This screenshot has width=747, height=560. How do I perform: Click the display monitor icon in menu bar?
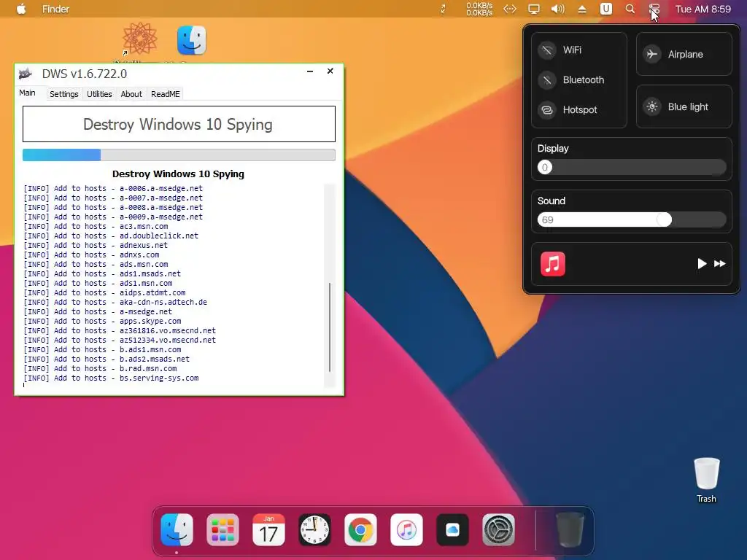click(533, 9)
